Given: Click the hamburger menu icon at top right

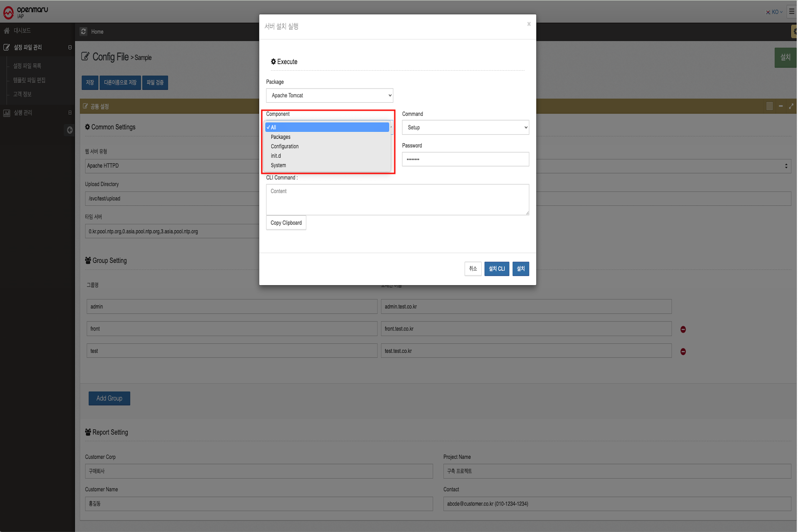Looking at the screenshot, I should (x=791, y=12).
